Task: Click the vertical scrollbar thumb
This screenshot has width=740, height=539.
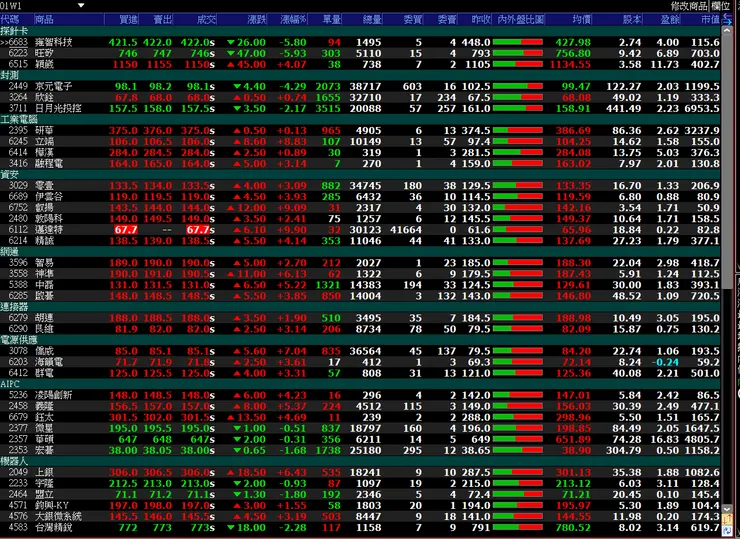Action: point(727,162)
